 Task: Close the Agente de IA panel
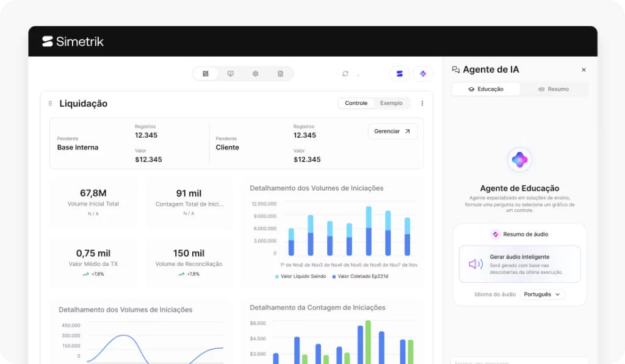[583, 70]
